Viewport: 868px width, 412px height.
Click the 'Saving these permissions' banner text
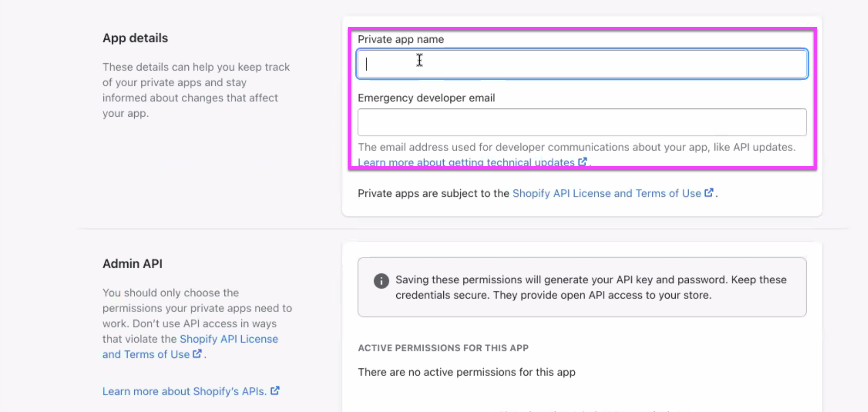pos(591,287)
